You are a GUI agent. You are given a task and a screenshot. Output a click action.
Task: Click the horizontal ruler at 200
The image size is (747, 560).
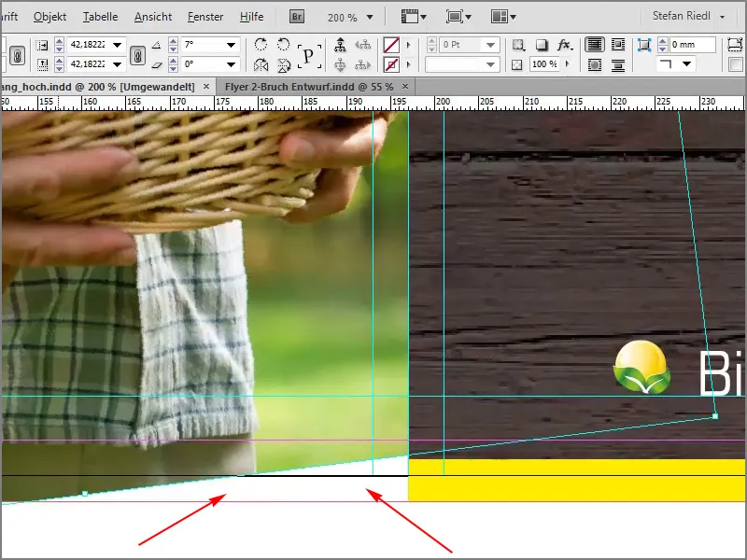click(x=443, y=102)
